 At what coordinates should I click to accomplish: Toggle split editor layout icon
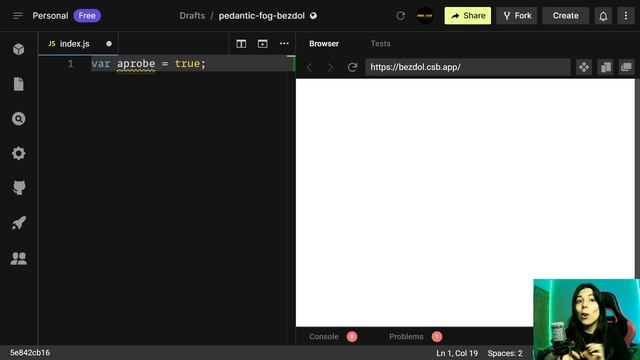point(241,44)
